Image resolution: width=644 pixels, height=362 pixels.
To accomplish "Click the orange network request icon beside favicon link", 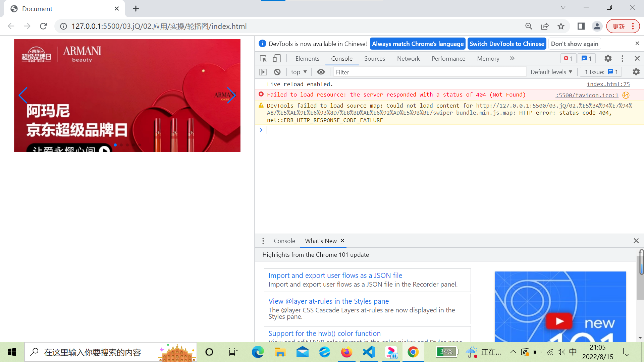I will click(626, 95).
